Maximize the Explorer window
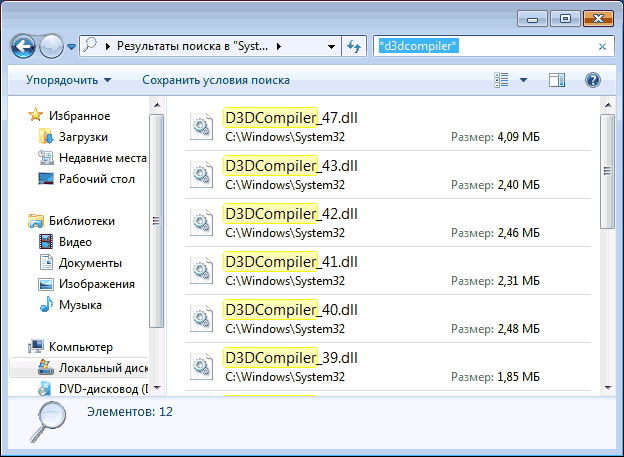624x457 pixels. click(x=565, y=19)
